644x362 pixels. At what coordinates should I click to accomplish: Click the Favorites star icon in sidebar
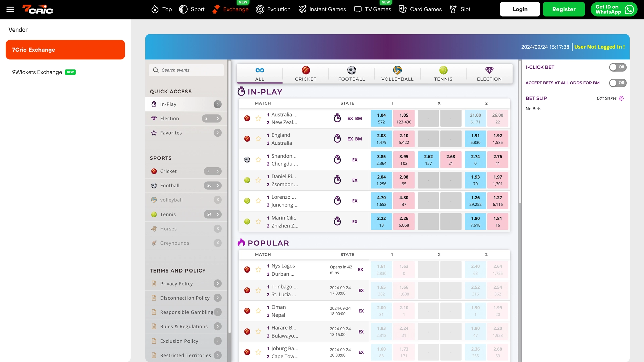[154, 133]
